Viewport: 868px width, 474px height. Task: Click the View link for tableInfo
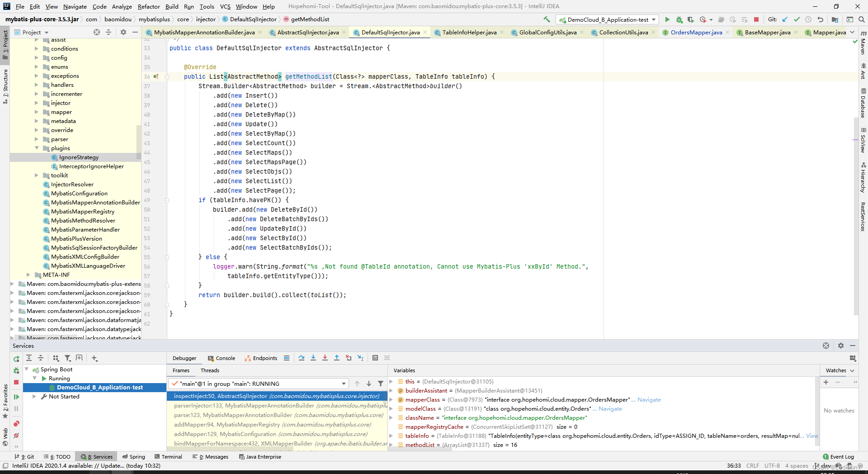tap(812, 436)
